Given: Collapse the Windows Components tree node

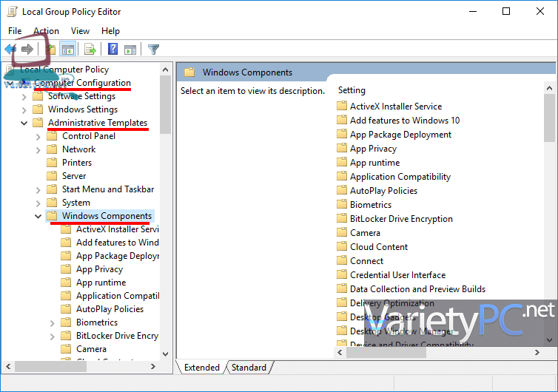Looking at the screenshot, I should [x=38, y=216].
